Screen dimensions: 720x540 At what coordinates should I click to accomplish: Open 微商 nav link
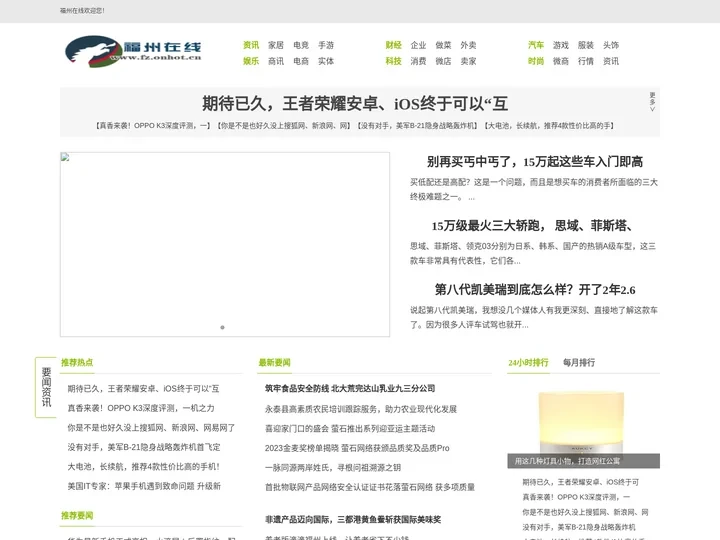pos(561,61)
